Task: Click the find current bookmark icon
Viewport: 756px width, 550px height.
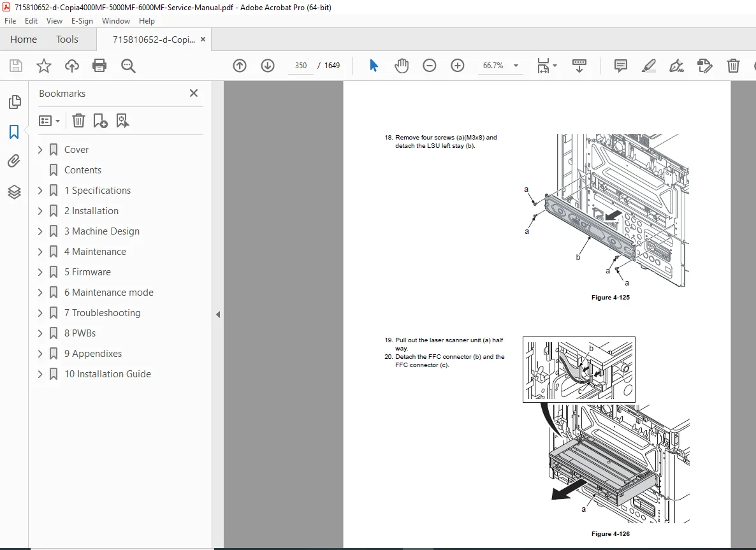Action: (x=122, y=120)
